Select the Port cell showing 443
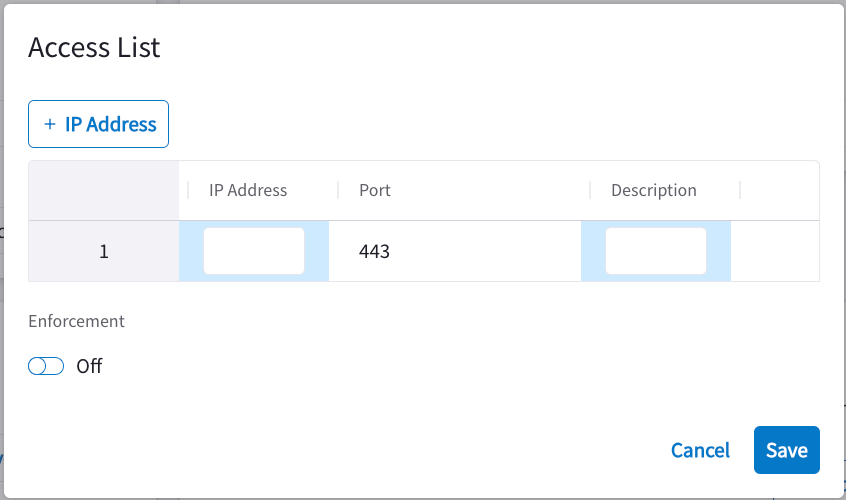The image size is (846, 500). pos(454,251)
